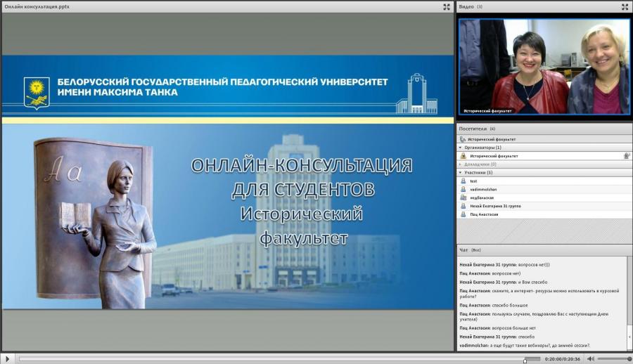Click the Посетители pod header

point(544,129)
